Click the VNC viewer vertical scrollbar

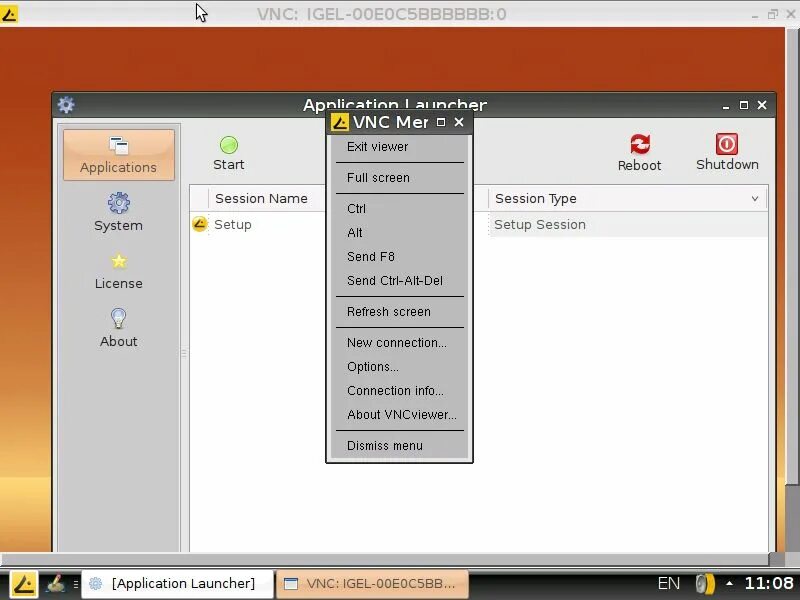tap(792, 255)
